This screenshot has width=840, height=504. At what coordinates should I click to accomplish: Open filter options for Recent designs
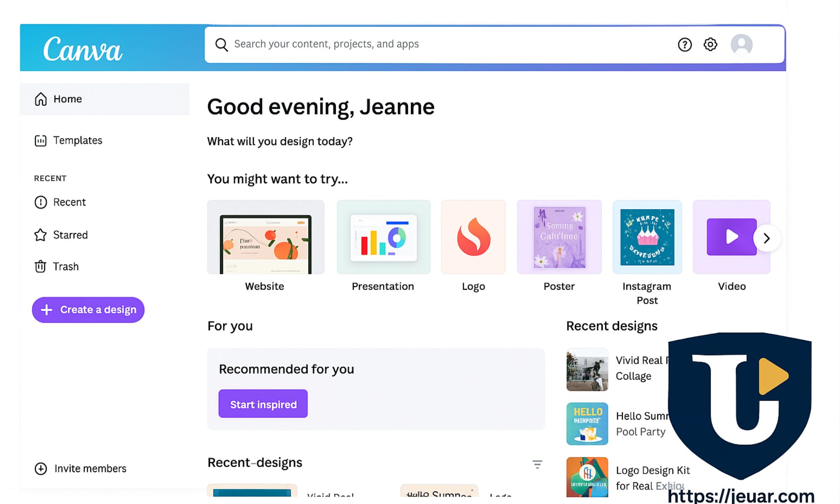tap(537, 464)
